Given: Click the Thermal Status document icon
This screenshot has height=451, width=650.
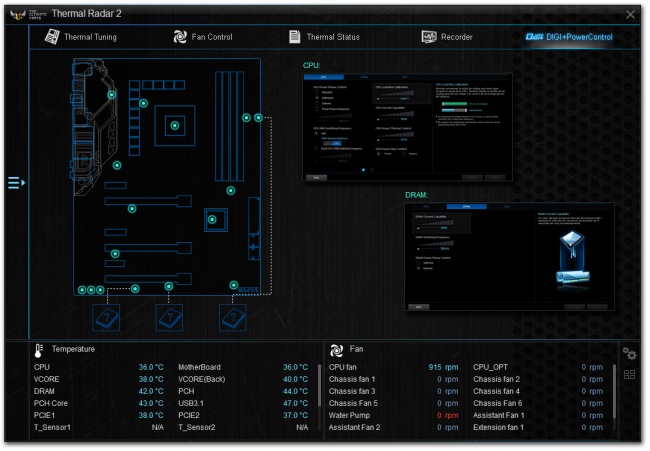Looking at the screenshot, I should 295,37.
